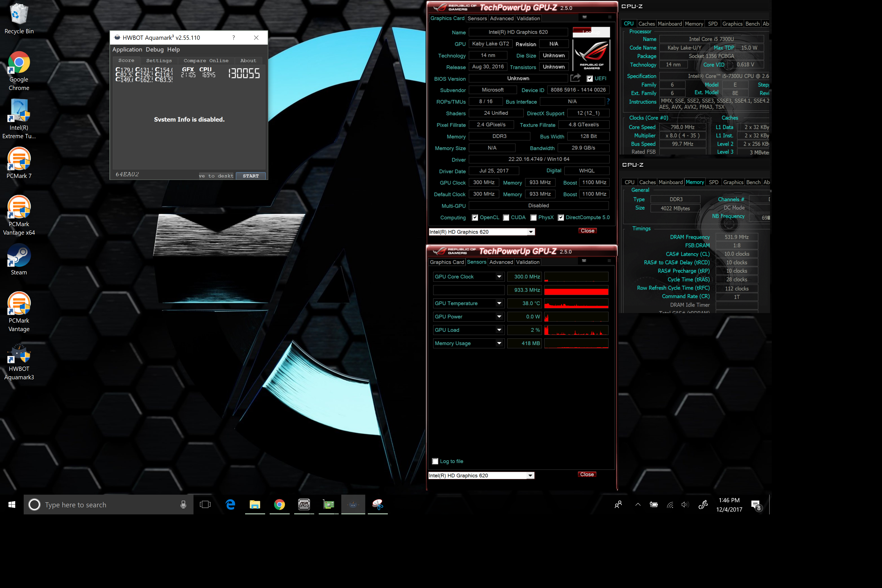The height and width of the screenshot is (588, 882).
Task: Open PCMark Vantage x64 desktop shortcut
Action: pos(19,216)
